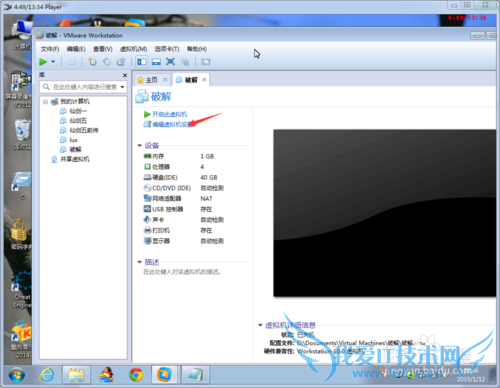Click the 已关机 status text

[306, 334]
